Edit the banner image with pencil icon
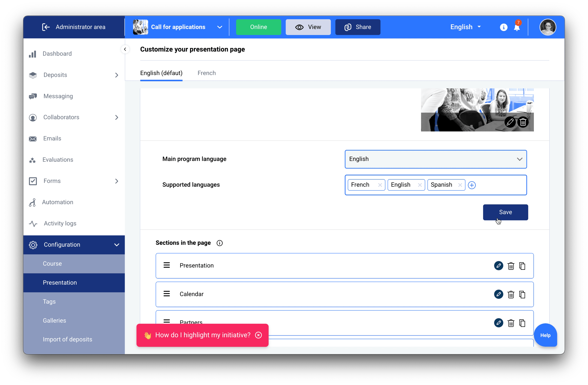 510,122
